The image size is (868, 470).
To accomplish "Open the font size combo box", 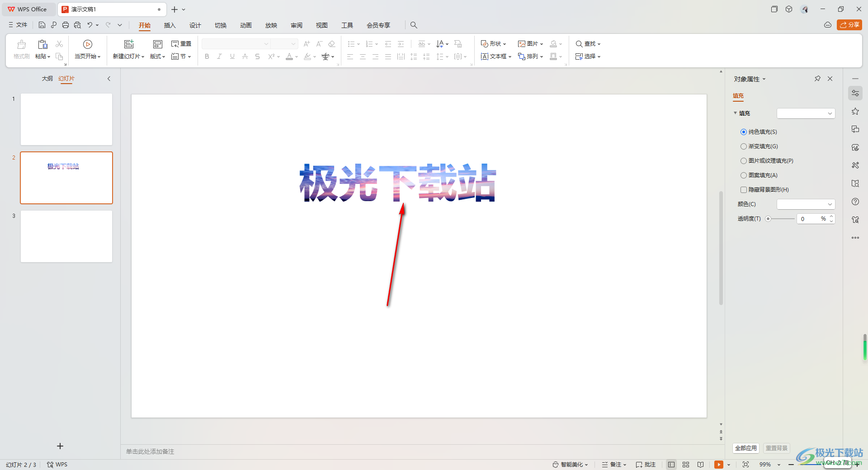I will click(284, 44).
